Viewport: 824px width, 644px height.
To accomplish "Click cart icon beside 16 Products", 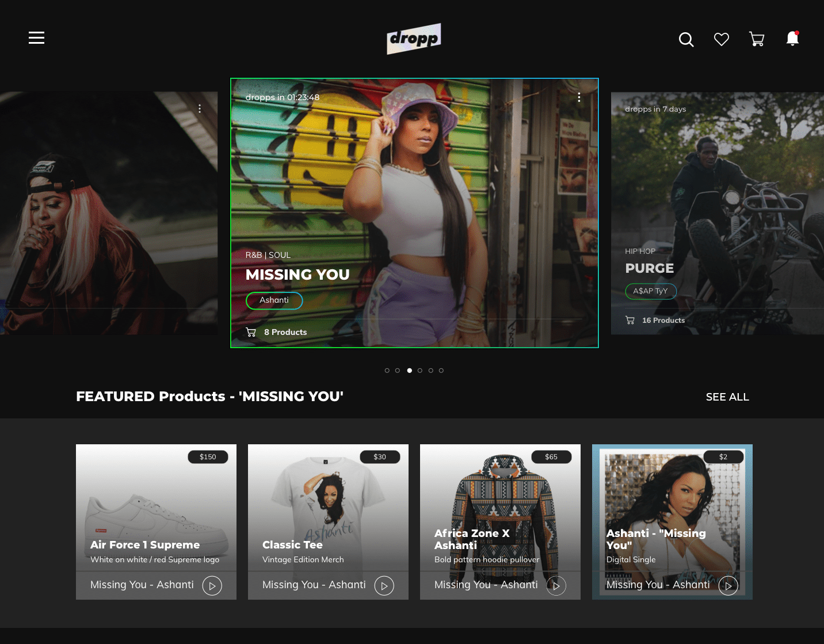I will [x=630, y=320].
